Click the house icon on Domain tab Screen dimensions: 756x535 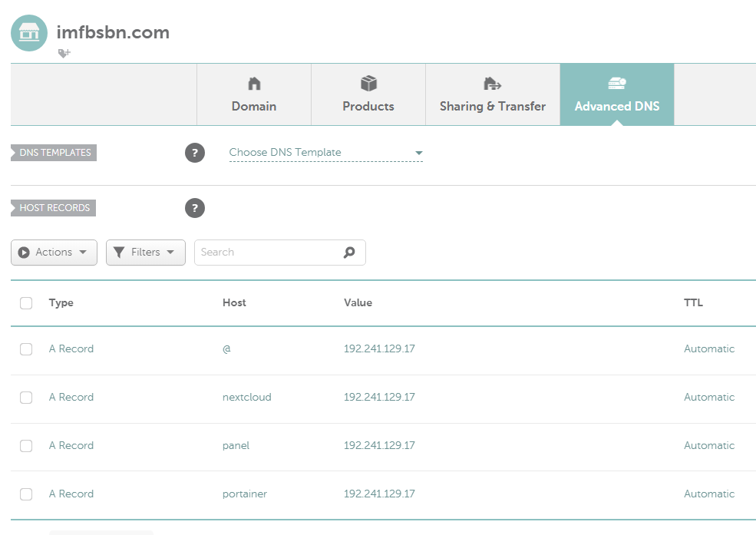coord(254,84)
